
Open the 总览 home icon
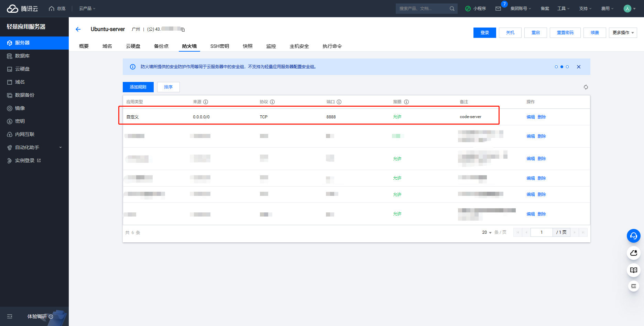tap(52, 9)
